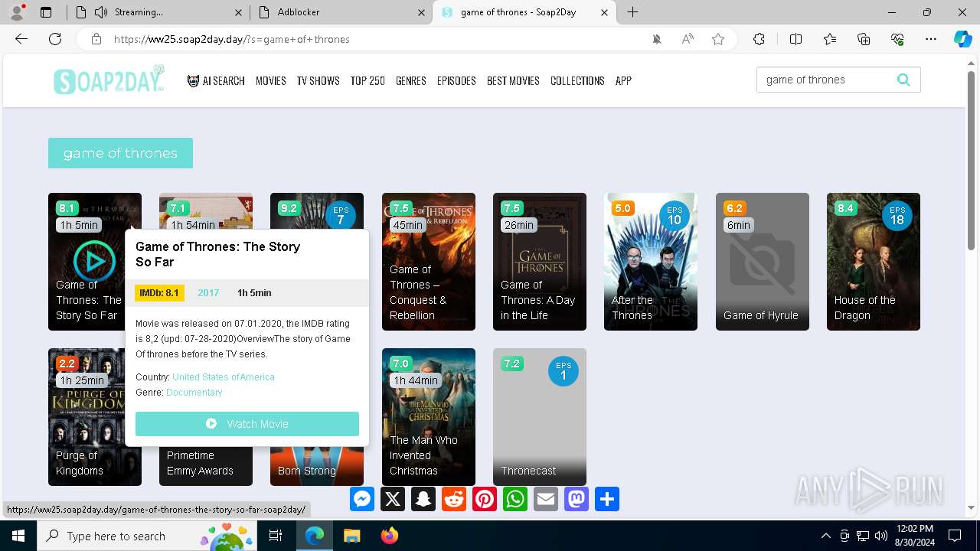Viewport: 980px width, 551px height.
Task: Add page to favorites star
Action: (718, 39)
